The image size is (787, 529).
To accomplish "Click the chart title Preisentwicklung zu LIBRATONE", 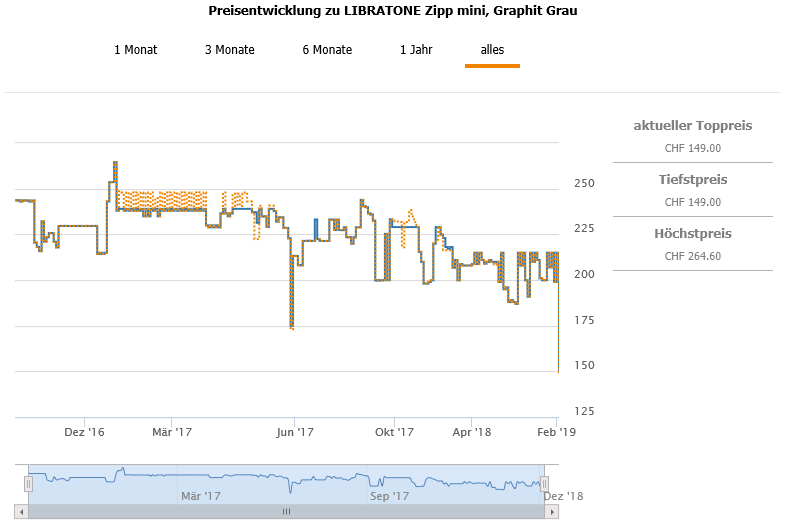I will pos(393,11).
